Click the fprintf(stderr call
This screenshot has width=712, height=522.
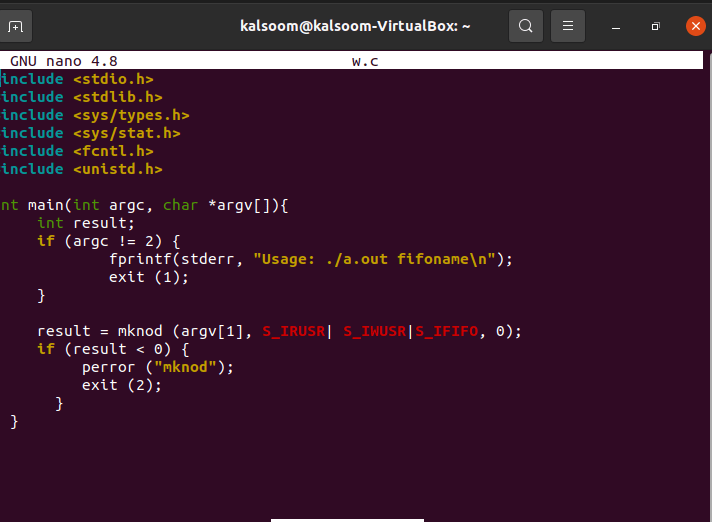171,259
